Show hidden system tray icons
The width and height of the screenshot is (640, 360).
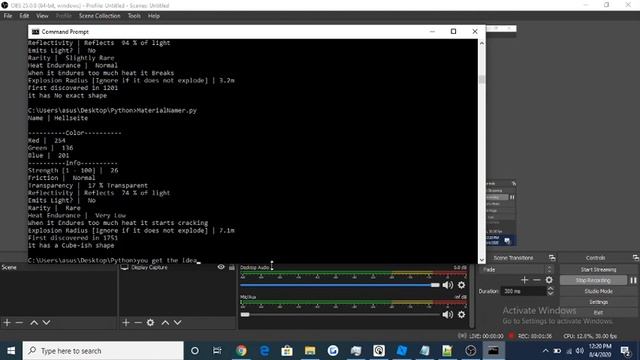(545, 351)
